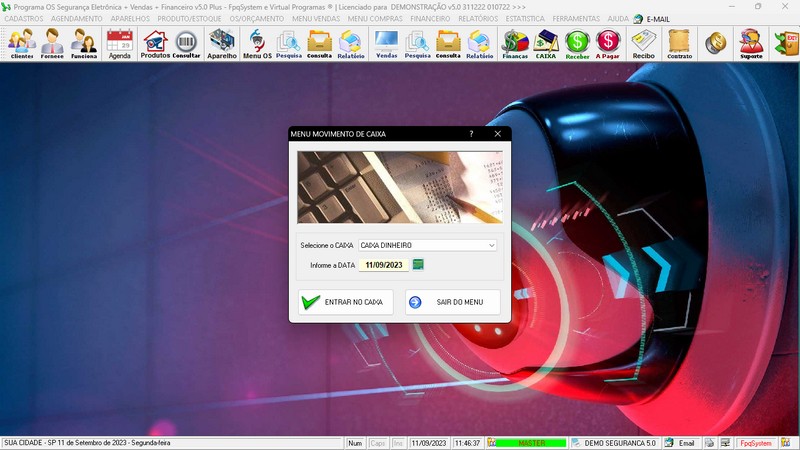
Task: Open the PRODUTO/ESTOQUE menu
Action: coord(189,19)
